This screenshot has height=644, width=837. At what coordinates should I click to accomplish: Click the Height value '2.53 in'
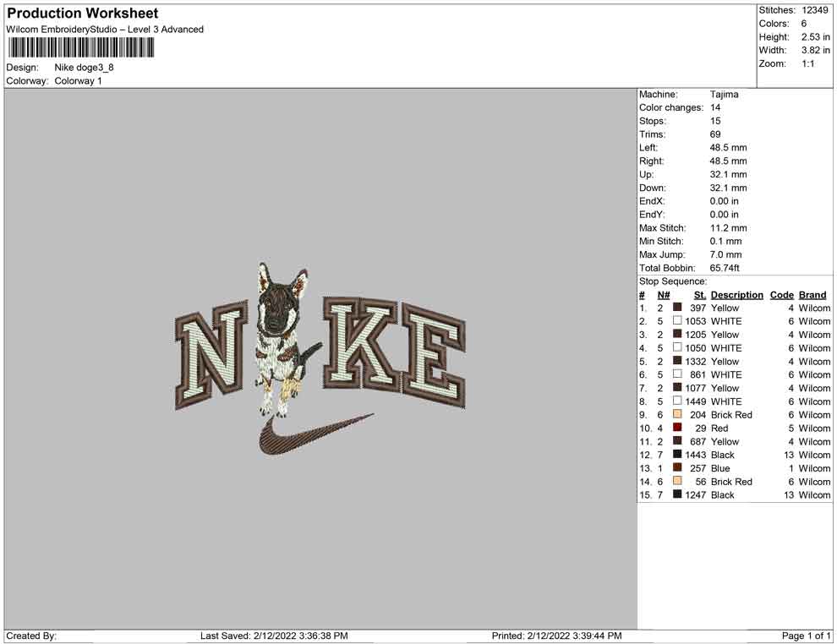click(816, 37)
